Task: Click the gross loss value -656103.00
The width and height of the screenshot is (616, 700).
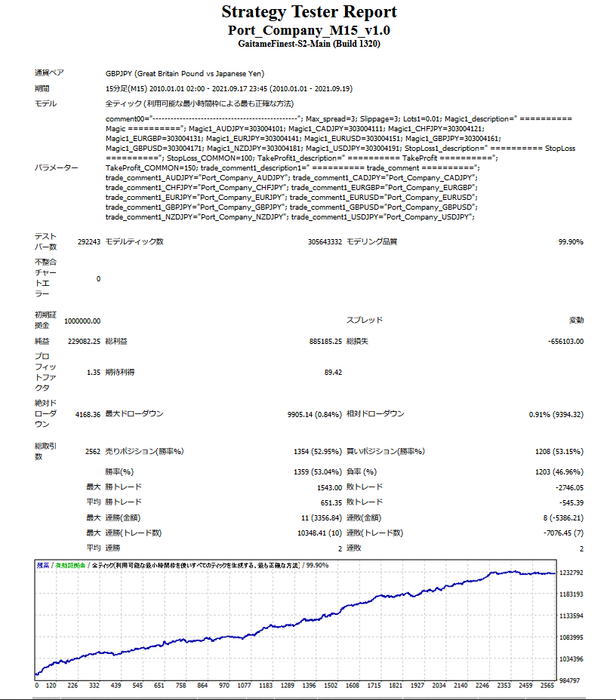Action: click(x=565, y=341)
